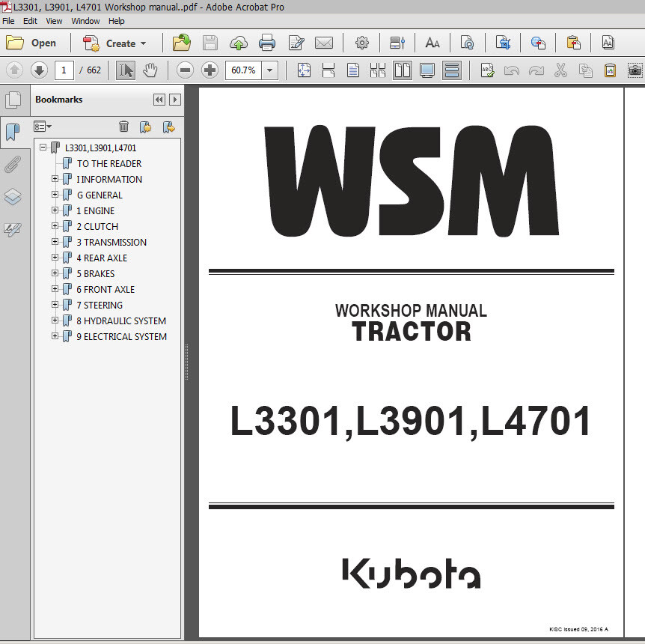Image resolution: width=645 pixels, height=644 pixels.
Task: Open the Layers panel icon
Action: [13, 197]
